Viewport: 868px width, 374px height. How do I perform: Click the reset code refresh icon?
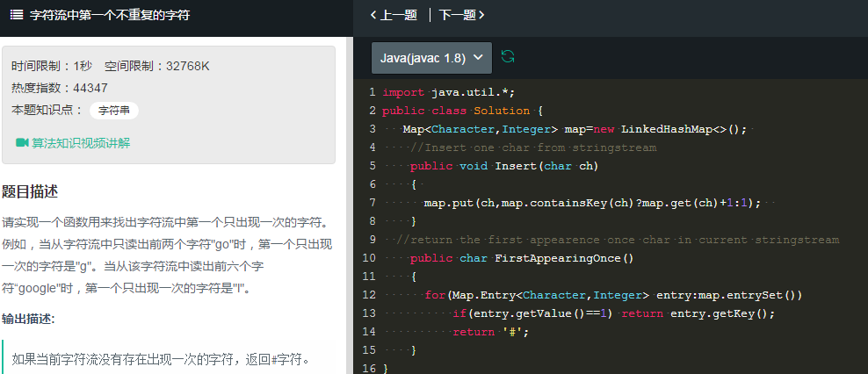pyautogui.click(x=508, y=56)
